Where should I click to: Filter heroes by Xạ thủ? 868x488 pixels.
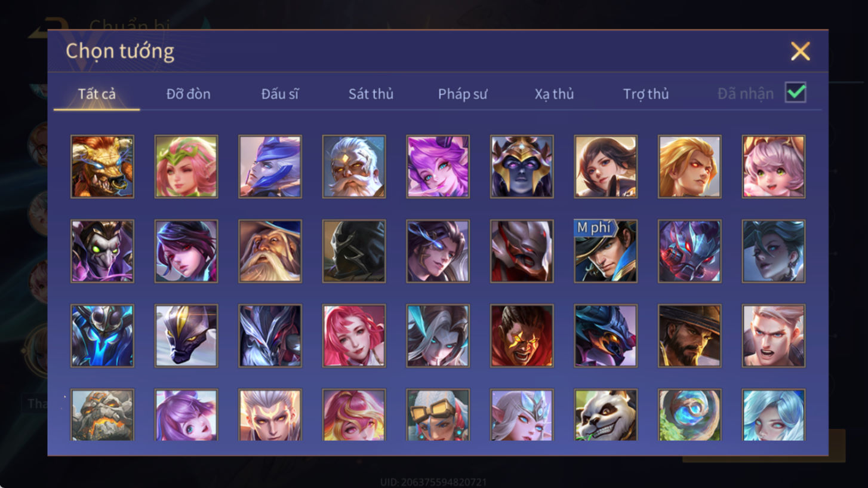pos(554,94)
